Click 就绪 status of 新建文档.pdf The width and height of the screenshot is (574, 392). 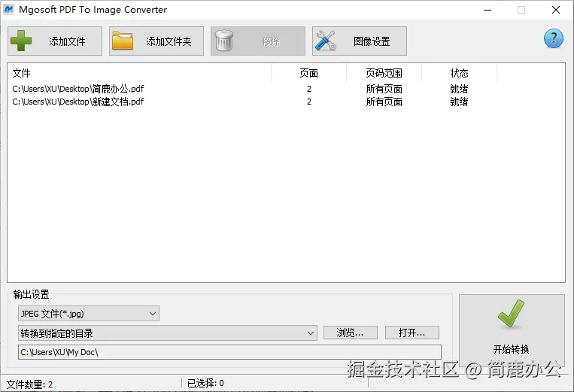(x=459, y=102)
